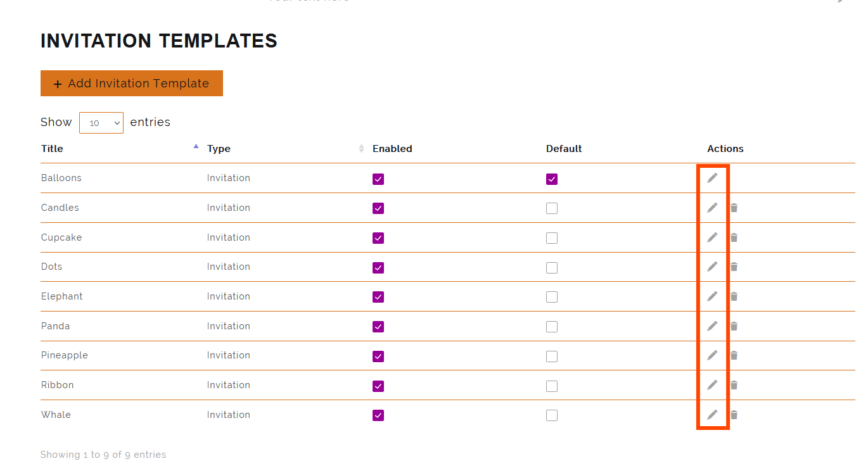Click the Actions column header
The width and height of the screenshot is (868, 473).
725,149
